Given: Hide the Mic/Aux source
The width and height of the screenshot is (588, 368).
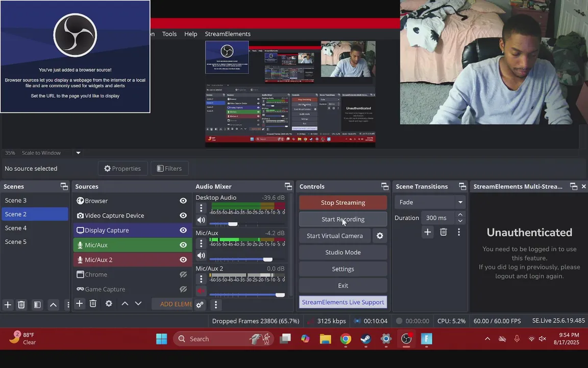Looking at the screenshot, I should [183, 245].
